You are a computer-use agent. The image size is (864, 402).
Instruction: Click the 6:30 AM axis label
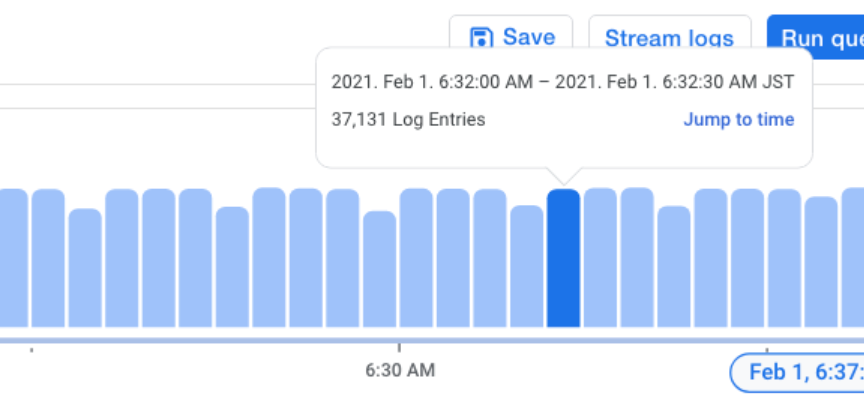pos(400,370)
